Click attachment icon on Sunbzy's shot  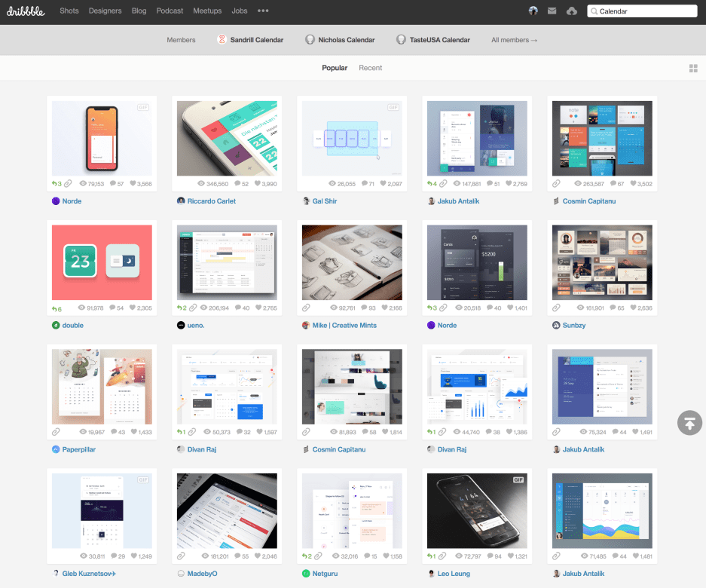click(x=557, y=308)
